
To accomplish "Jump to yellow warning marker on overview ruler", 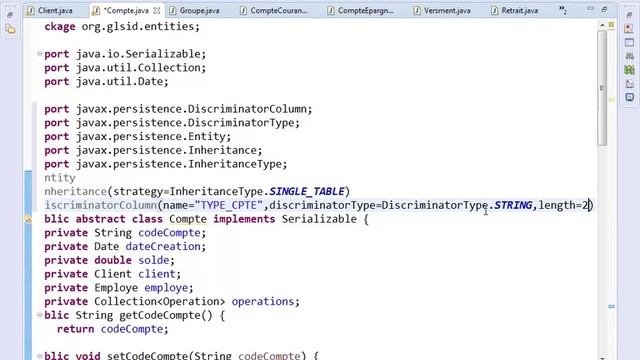I will (611, 100).
